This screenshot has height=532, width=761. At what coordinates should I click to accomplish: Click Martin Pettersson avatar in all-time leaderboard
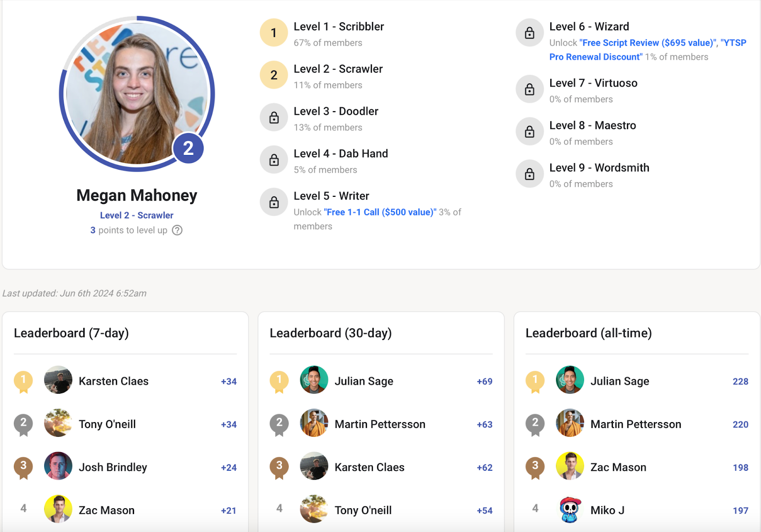point(570,423)
